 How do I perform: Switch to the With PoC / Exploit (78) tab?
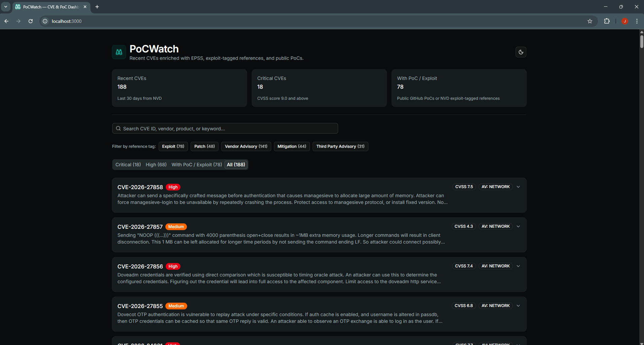197,165
